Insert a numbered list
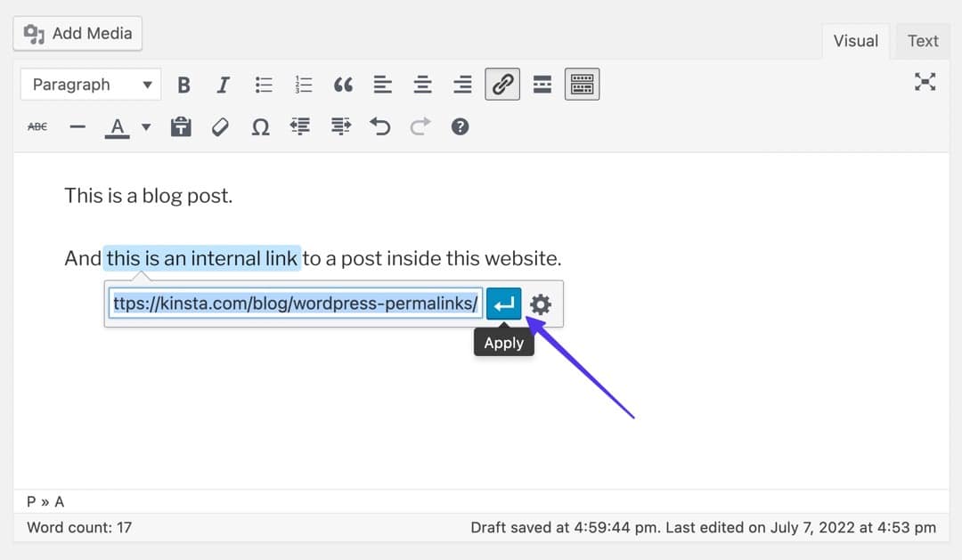The image size is (962, 560). 304,85
